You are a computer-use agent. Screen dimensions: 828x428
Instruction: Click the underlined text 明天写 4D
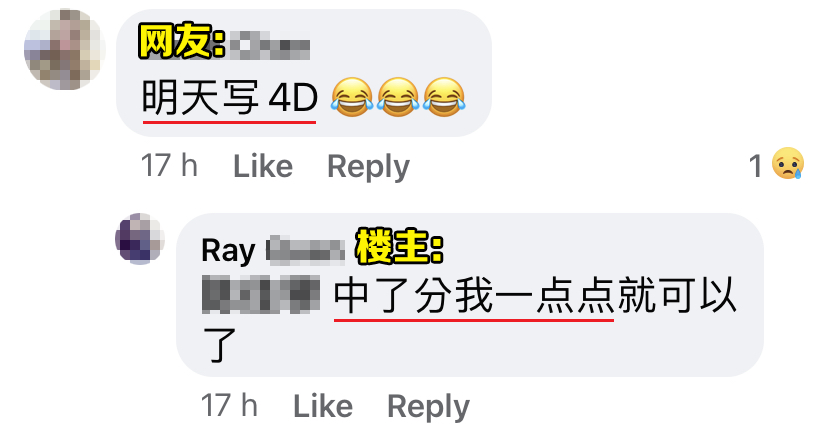[230, 99]
